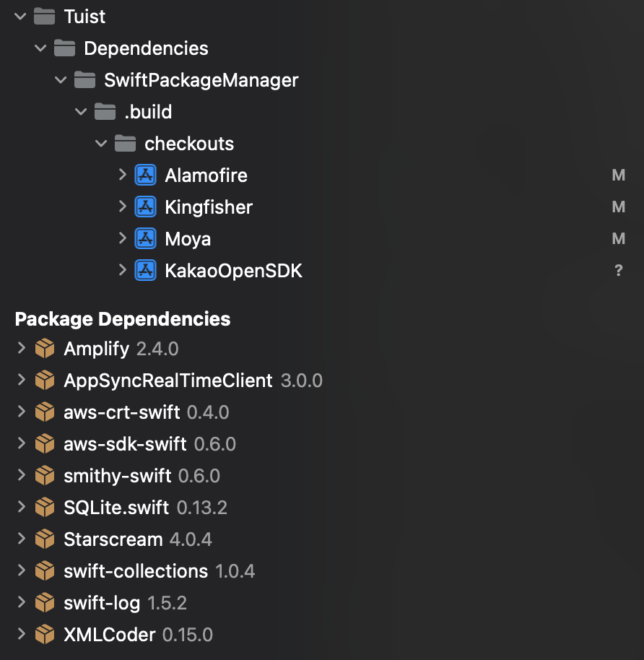Click the Moya Xcode project icon
This screenshot has height=660, width=644.
click(145, 239)
